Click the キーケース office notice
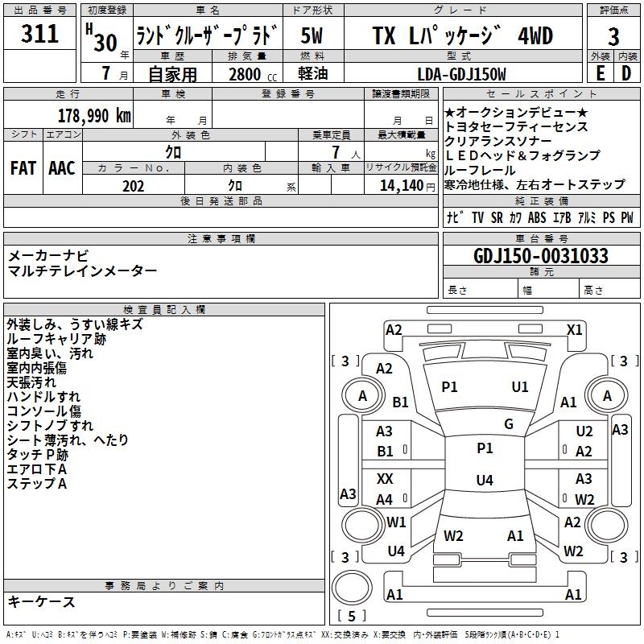Viewport: 644px width, 644px height. [x=42, y=601]
